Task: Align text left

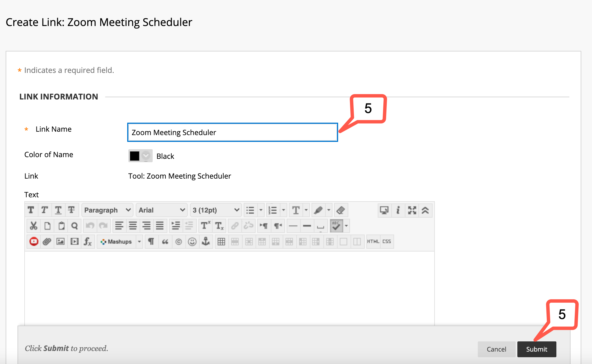Action: (x=119, y=226)
